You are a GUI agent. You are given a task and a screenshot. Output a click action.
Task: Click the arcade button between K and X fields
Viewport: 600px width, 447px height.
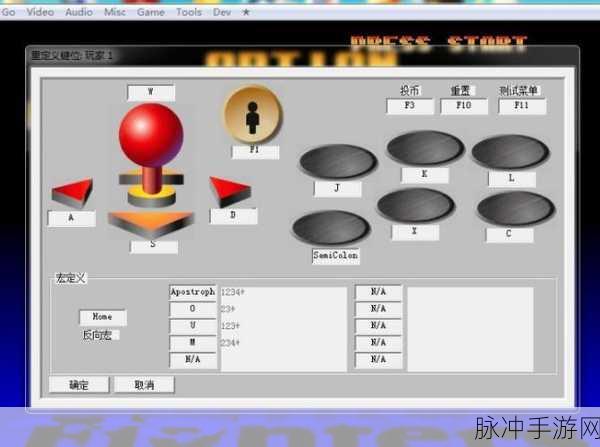coord(416,205)
